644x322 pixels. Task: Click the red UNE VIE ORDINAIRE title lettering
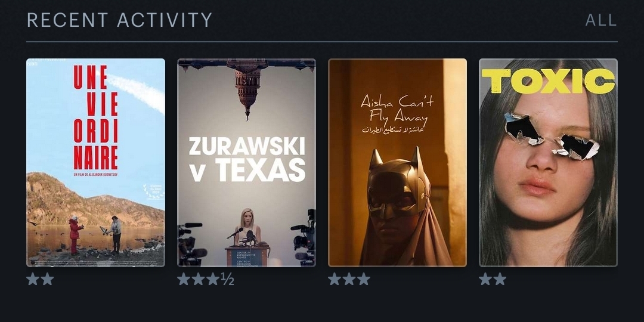(95, 117)
